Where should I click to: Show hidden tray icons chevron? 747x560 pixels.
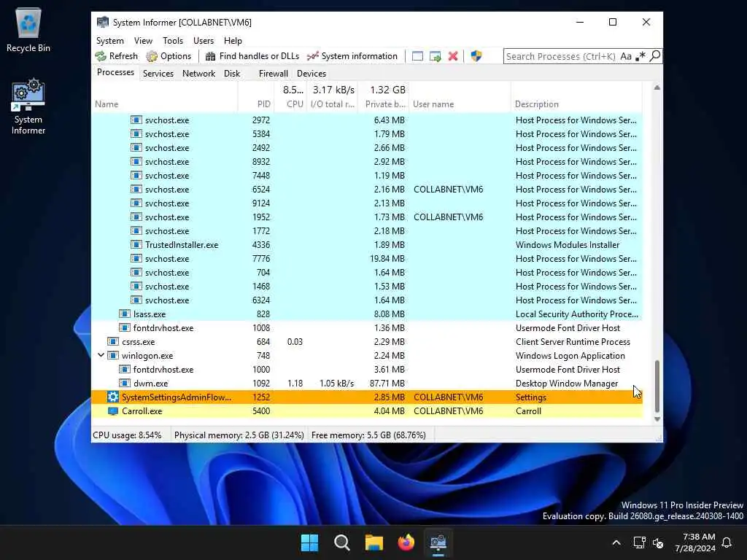[x=616, y=542]
